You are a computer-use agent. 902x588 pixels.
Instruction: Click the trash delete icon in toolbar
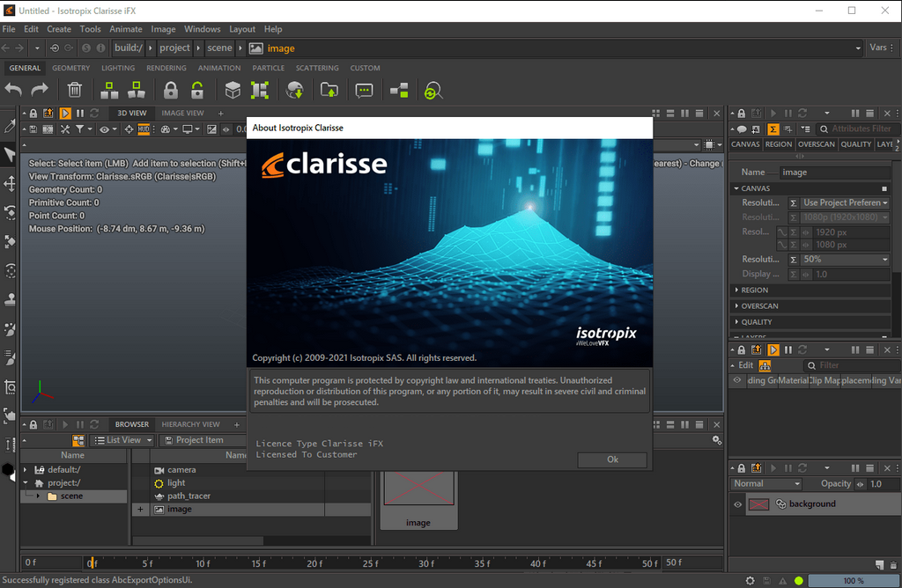(75, 91)
